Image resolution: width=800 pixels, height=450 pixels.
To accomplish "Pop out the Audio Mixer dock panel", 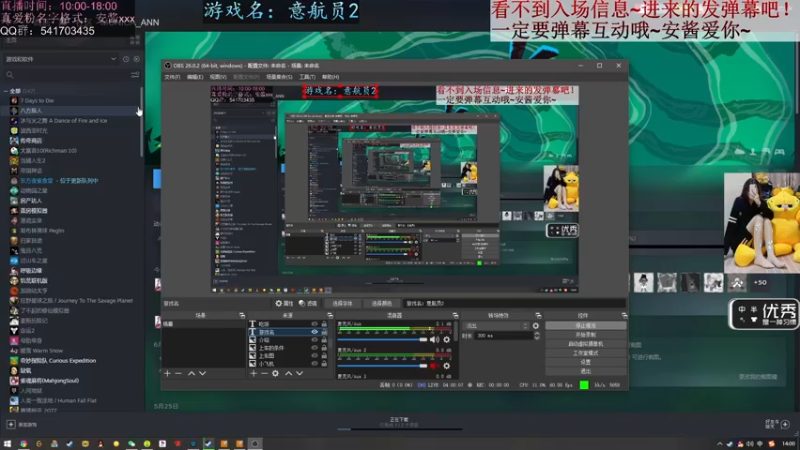I will pos(455,315).
